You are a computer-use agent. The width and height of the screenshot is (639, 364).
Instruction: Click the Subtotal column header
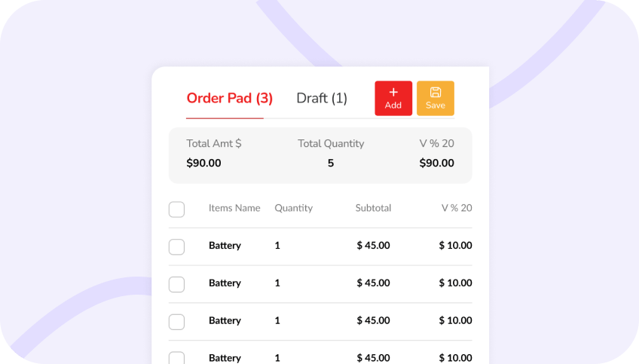pos(373,208)
